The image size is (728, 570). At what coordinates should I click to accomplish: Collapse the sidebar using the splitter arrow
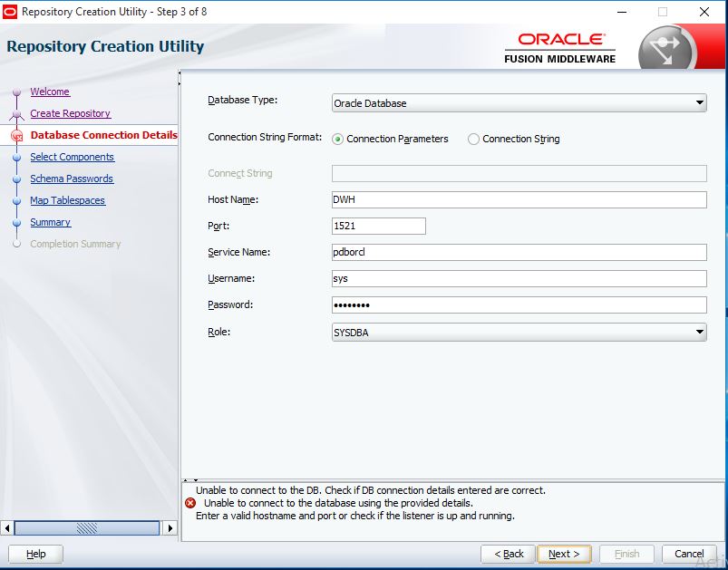(180, 74)
